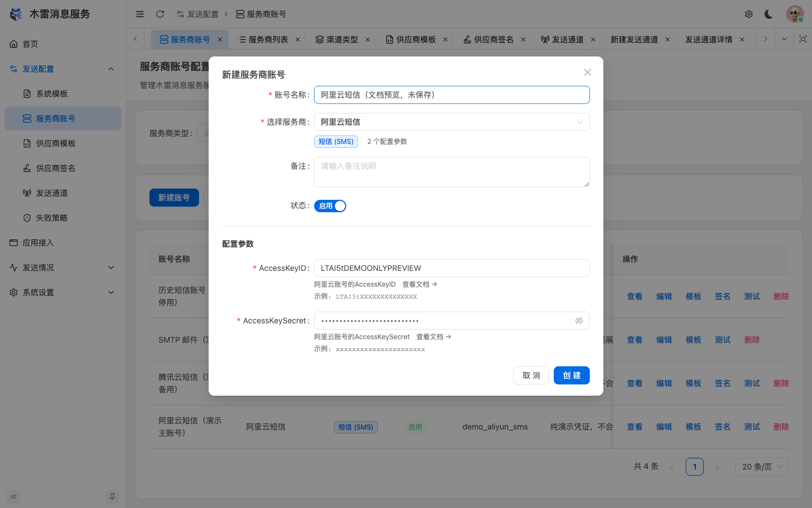This screenshot has height=508, width=812.
Task: Open 查看文档 link under AccessKeySecret
Action: click(x=434, y=337)
